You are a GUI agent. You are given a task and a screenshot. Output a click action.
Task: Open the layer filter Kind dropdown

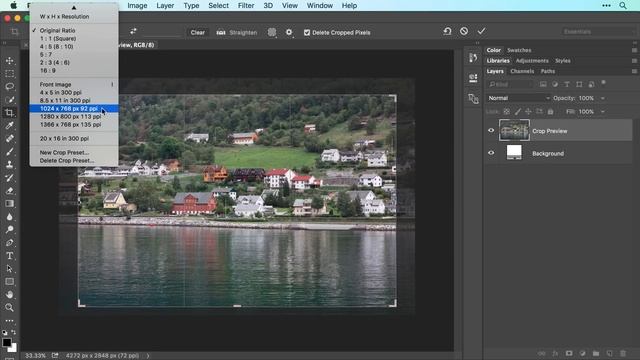click(510, 84)
